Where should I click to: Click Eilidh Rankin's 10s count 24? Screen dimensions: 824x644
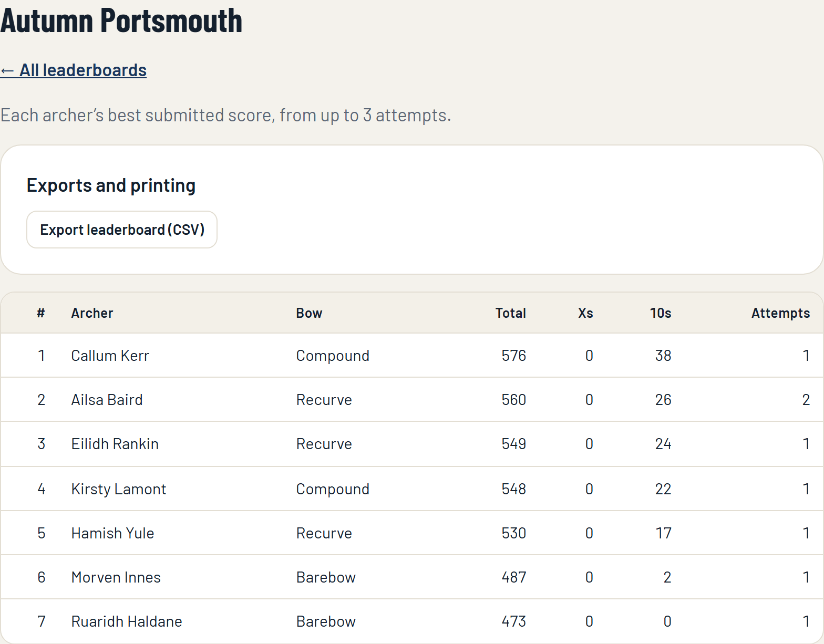click(x=663, y=444)
